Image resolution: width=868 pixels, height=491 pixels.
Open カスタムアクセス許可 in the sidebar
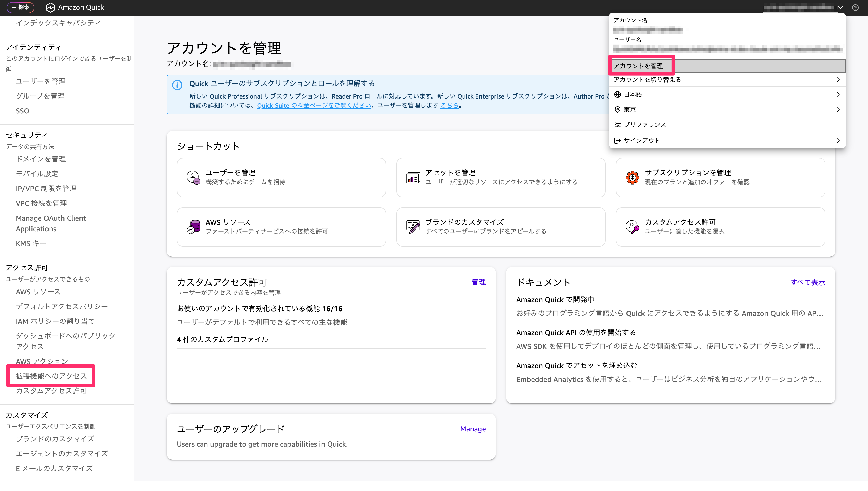51,391
